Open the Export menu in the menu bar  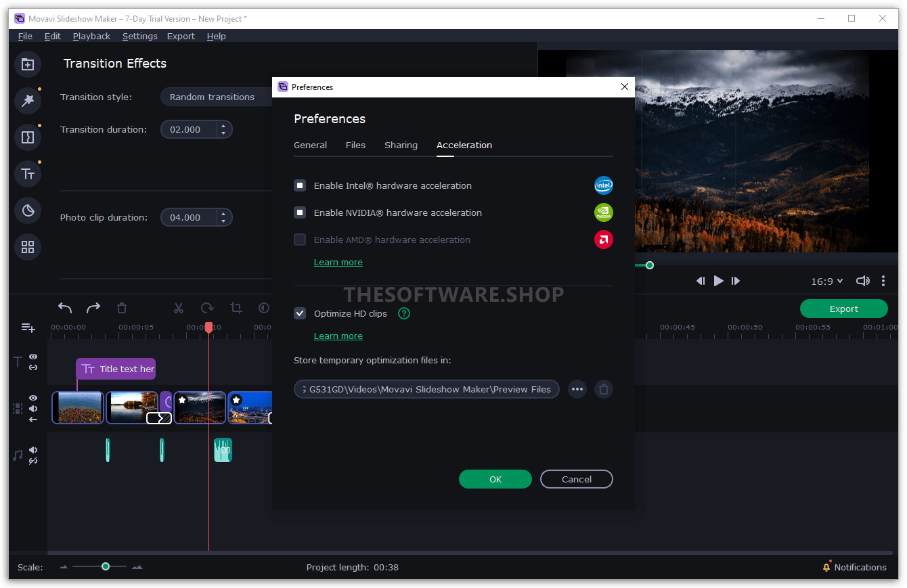pyautogui.click(x=181, y=36)
